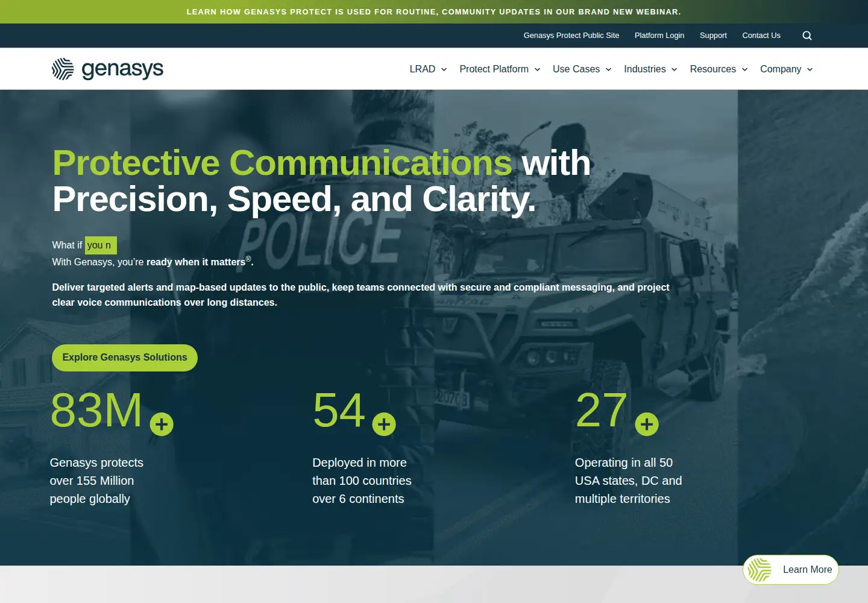
Task: Click the 83M statistic number
Action: coord(96,411)
